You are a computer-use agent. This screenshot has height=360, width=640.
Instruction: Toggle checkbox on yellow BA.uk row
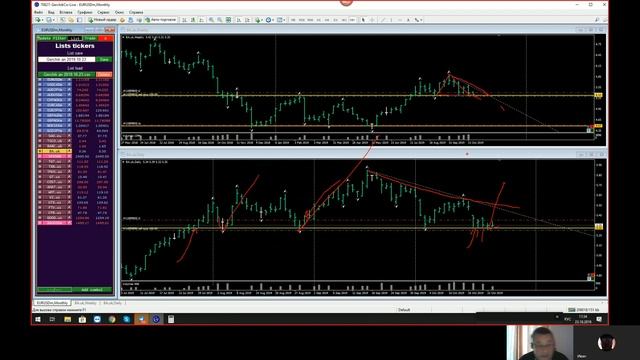click(40, 151)
